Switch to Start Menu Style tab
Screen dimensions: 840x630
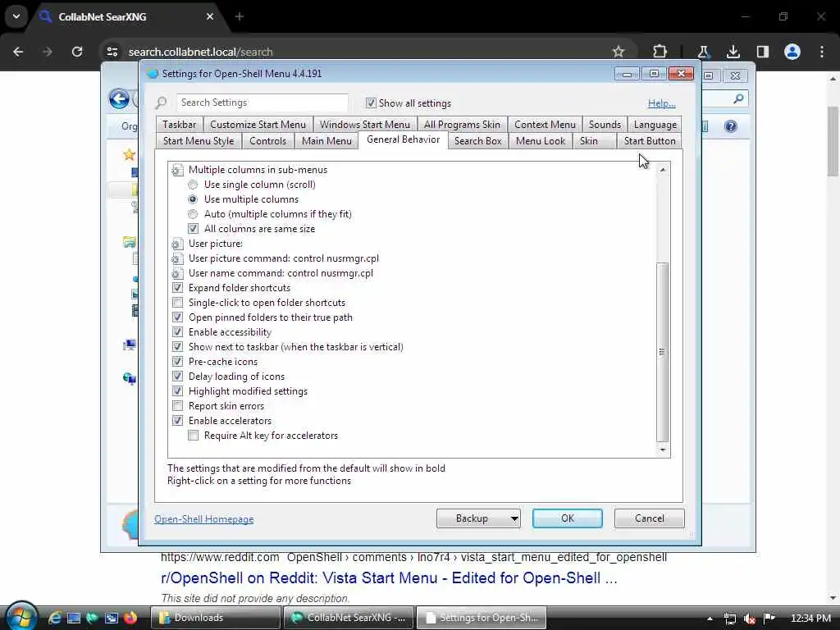199,141
